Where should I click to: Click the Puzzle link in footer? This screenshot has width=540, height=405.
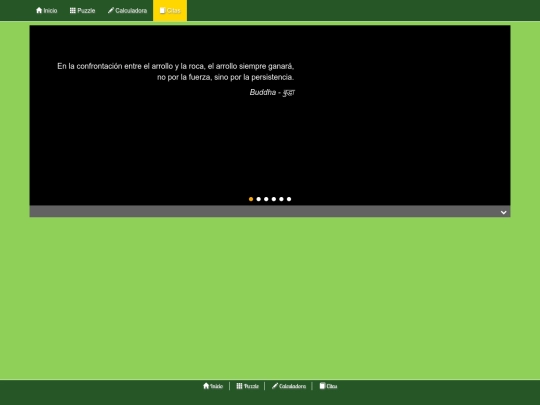pyautogui.click(x=247, y=386)
